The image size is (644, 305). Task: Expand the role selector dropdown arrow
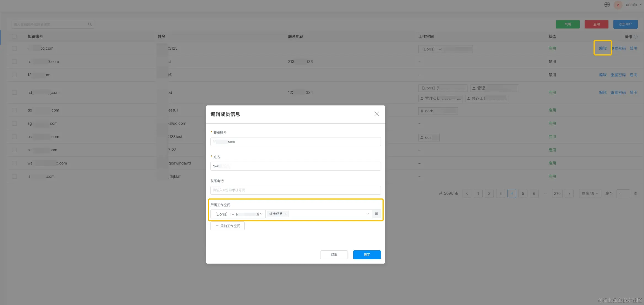pos(367,214)
